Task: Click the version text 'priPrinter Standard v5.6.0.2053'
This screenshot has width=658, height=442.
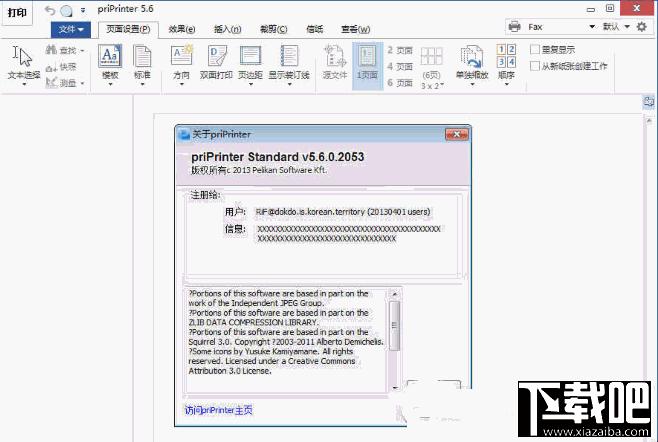Action: [278, 157]
